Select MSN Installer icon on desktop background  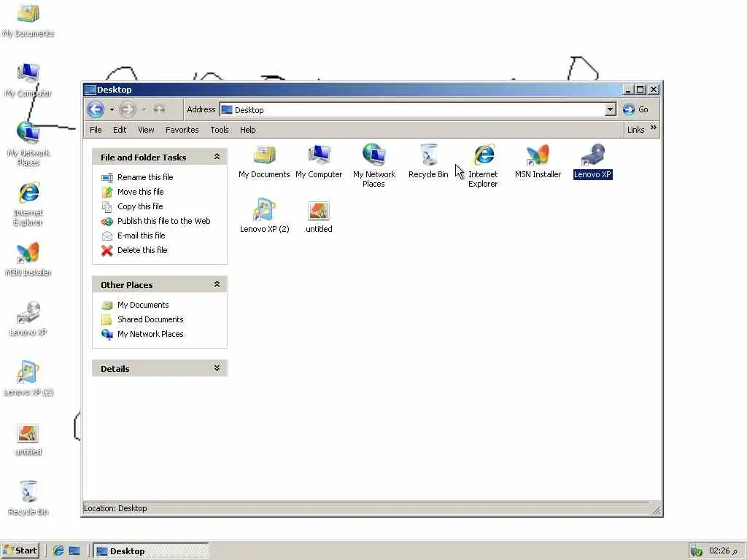[28, 260]
